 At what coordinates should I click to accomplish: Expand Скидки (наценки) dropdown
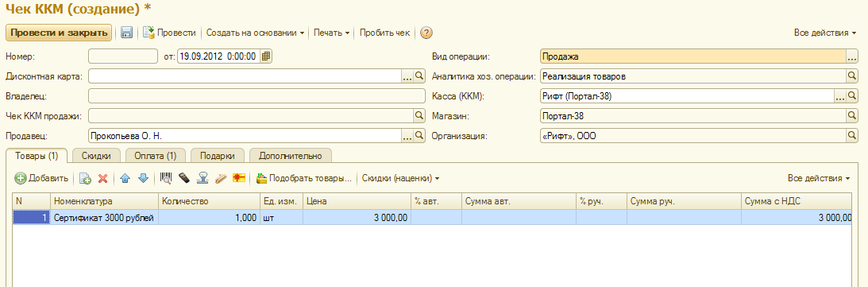click(x=401, y=178)
